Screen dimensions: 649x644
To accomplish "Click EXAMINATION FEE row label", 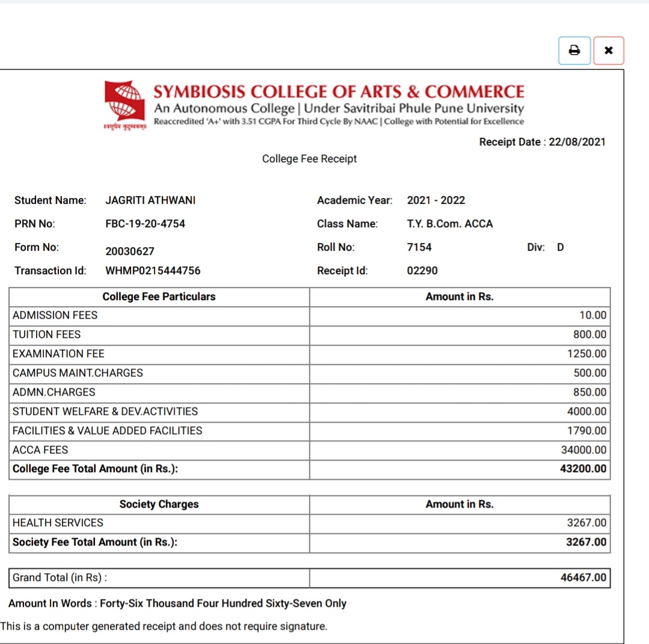I will click(58, 354).
